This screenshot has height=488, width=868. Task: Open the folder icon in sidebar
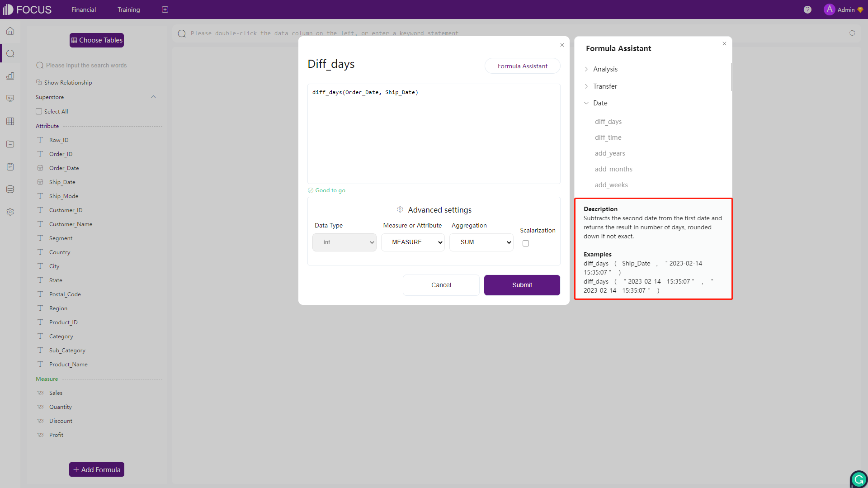[x=10, y=144]
